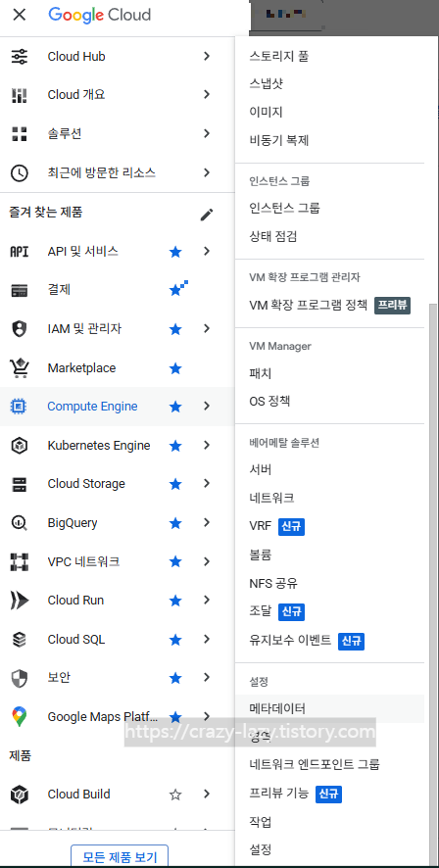Pin Cloud Build with the empty star
This screenshot has height=868, width=439.
[175, 795]
